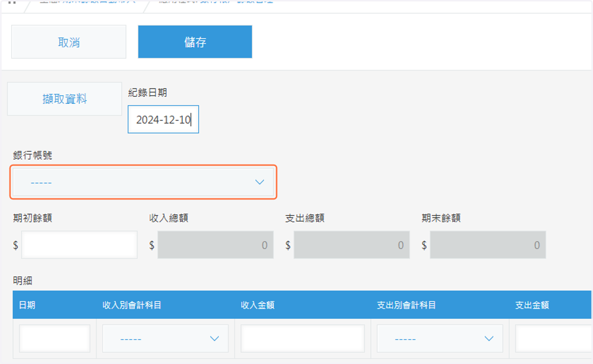This screenshot has height=364, width=593.
Task: Click the 期初餘額 label
Action: (32, 218)
